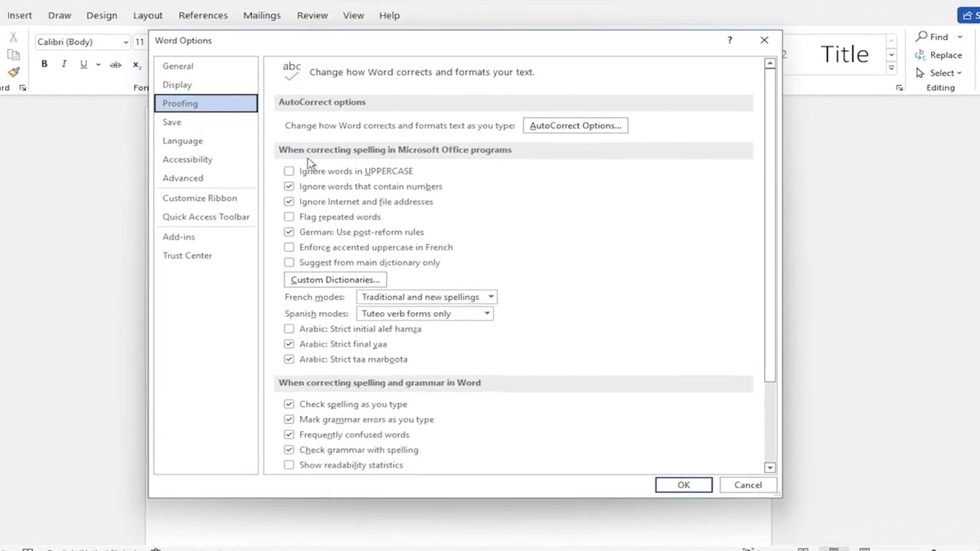Screen dimensions: 980x551
Task: Click the Find magnifier icon
Action: coord(922,37)
